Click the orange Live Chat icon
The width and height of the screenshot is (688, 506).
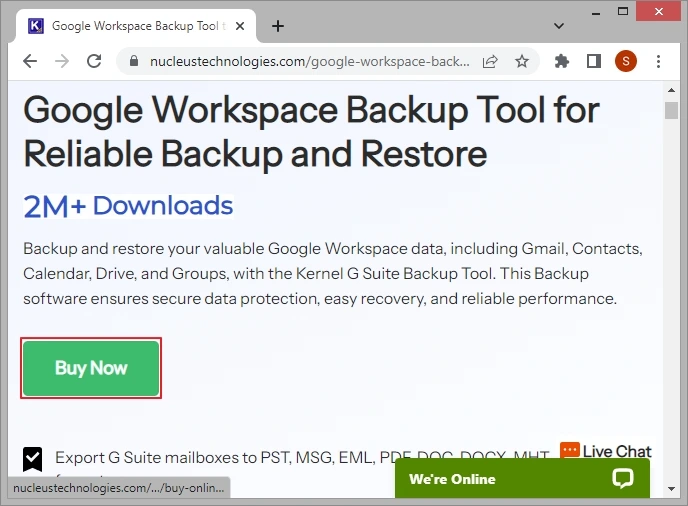[570, 451]
